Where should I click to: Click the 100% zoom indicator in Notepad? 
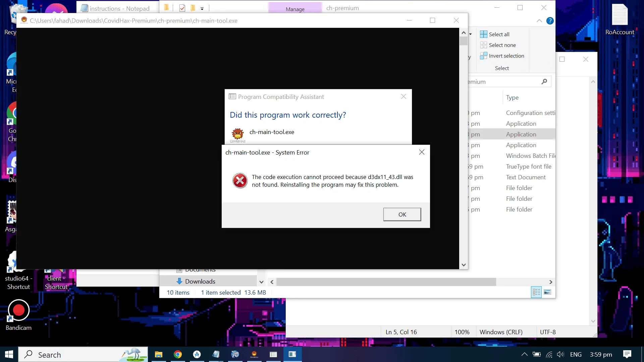pos(462,332)
